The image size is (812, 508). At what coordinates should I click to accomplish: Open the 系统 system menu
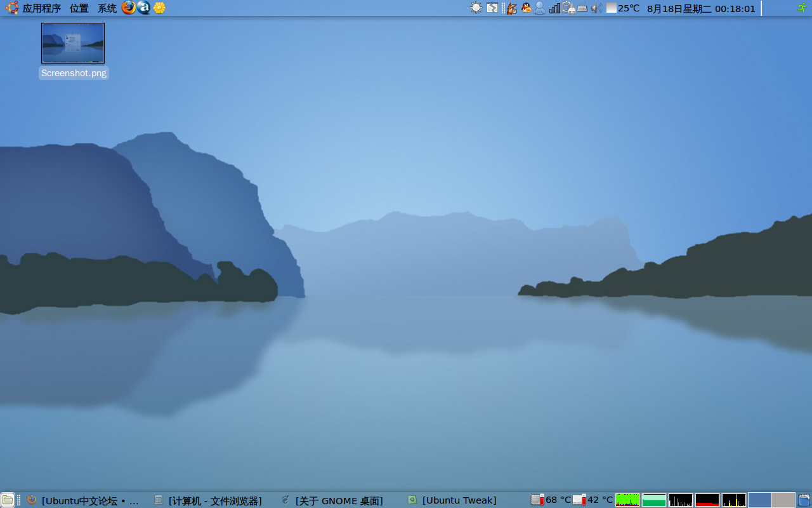(x=107, y=8)
